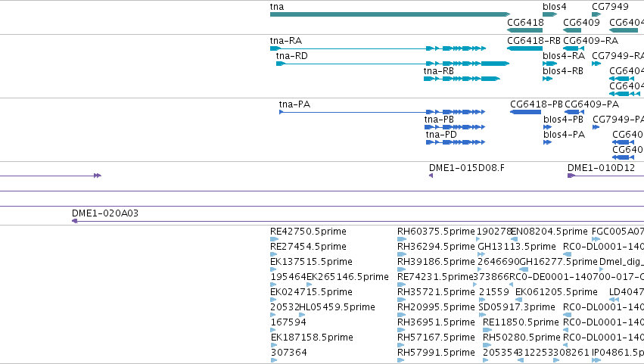Viewport: 644px width, 364px height.
Task: Select the DME1-020A03 arrow marker
Action: pyautogui.click(x=74, y=221)
